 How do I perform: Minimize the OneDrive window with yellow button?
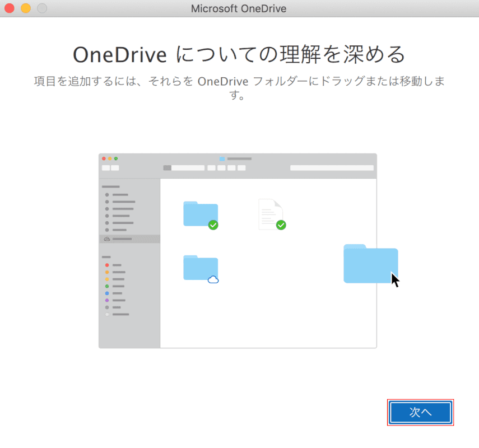[26, 8]
